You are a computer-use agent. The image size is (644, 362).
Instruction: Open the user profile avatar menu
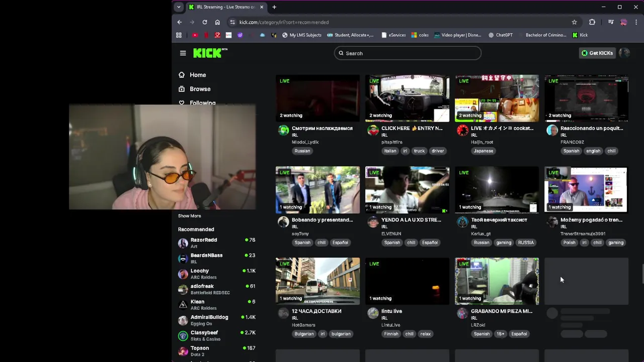click(624, 53)
